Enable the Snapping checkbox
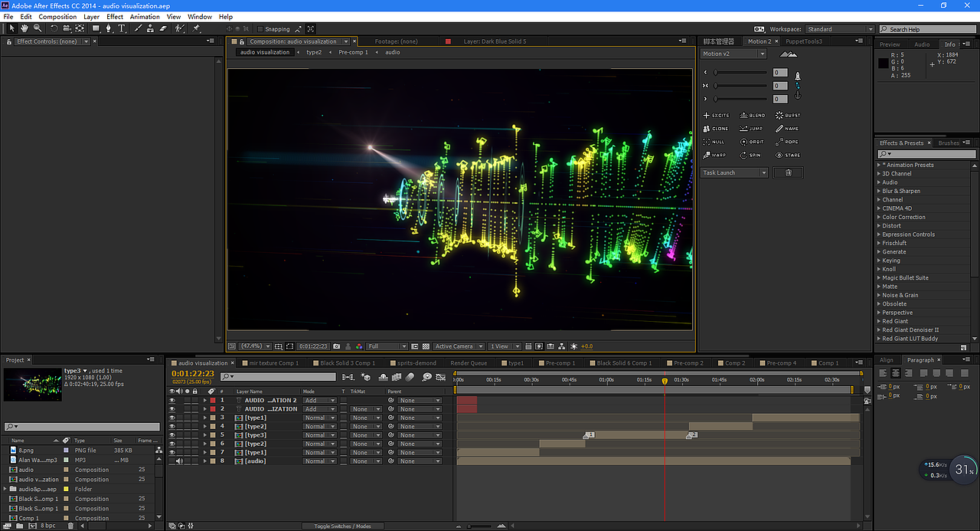 260,29
